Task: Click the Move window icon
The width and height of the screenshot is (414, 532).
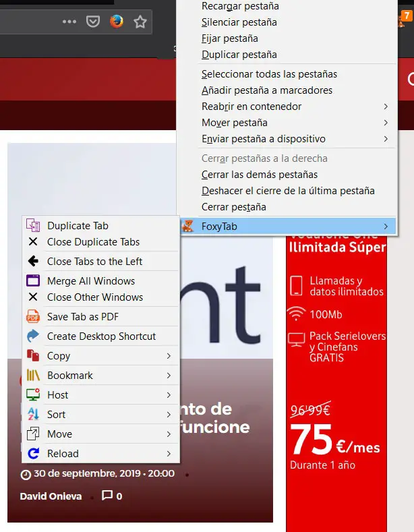Action: click(x=33, y=434)
